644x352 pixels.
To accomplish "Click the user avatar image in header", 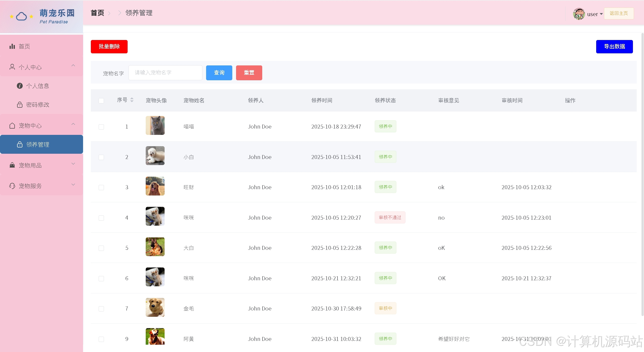I will pyautogui.click(x=579, y=14).
